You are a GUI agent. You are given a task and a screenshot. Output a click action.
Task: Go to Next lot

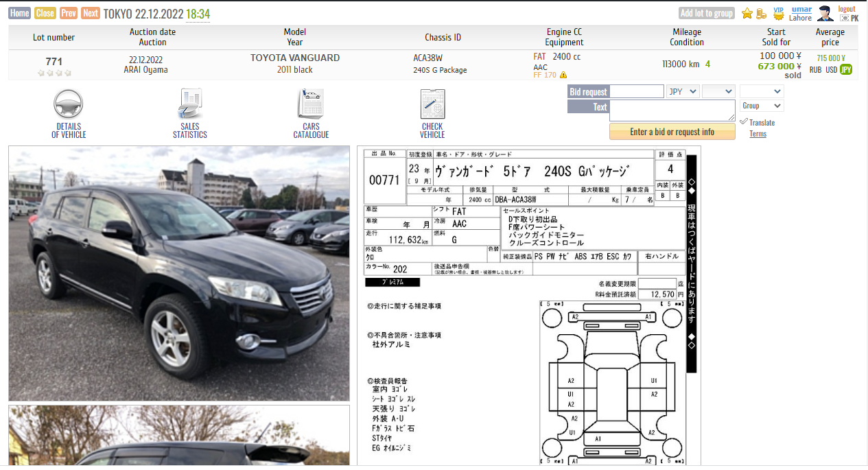tap(91, 13)
